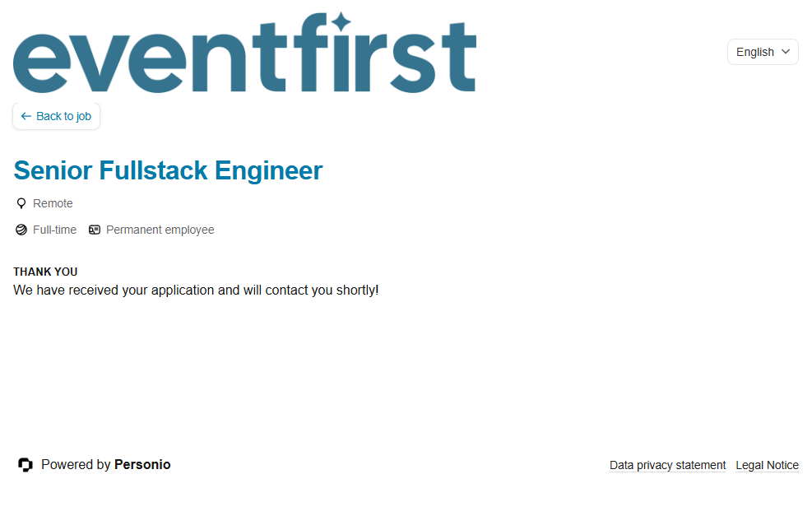Click the eventfirst company logo
Viewport: 812px width, 516px height.
click(x=244, y=56)
